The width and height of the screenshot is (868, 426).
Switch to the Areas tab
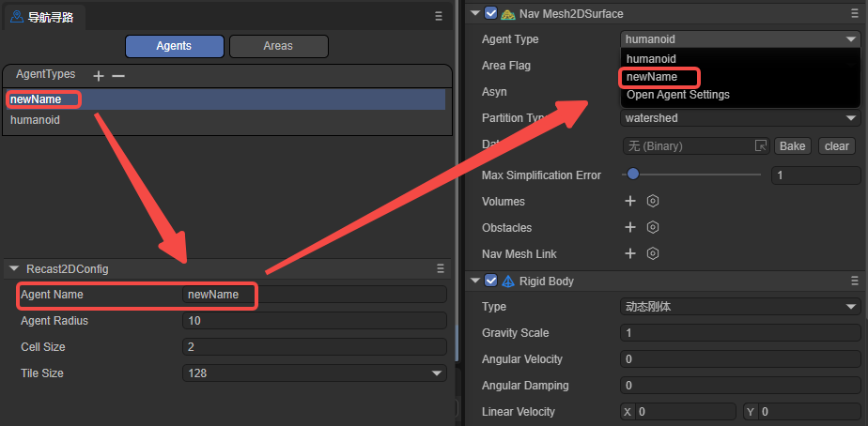[x=278, y=46]
